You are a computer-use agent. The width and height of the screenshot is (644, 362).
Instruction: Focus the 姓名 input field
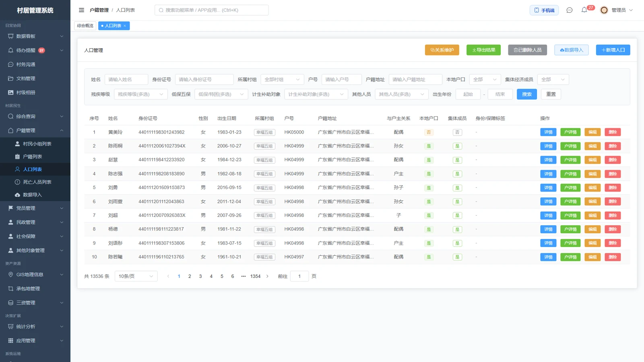[126, 80]
